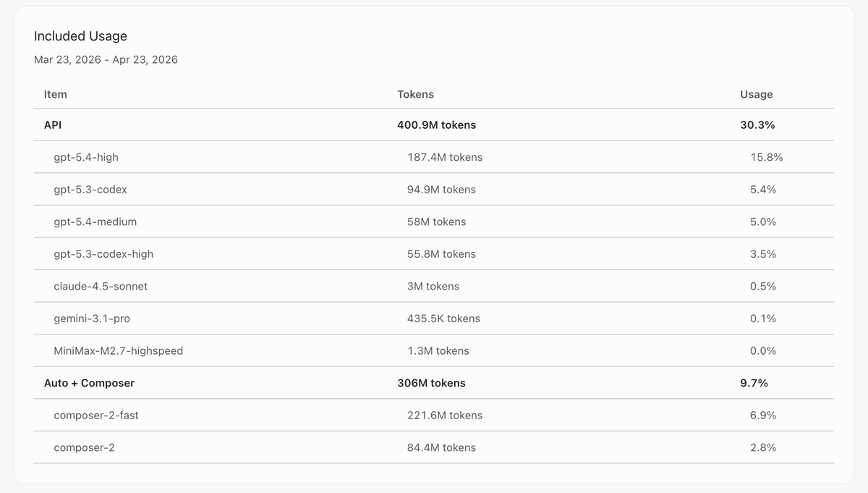Select the gpt-5.4-medium row name
Screen dimensions: 868x493
click(x=95, y=222)
